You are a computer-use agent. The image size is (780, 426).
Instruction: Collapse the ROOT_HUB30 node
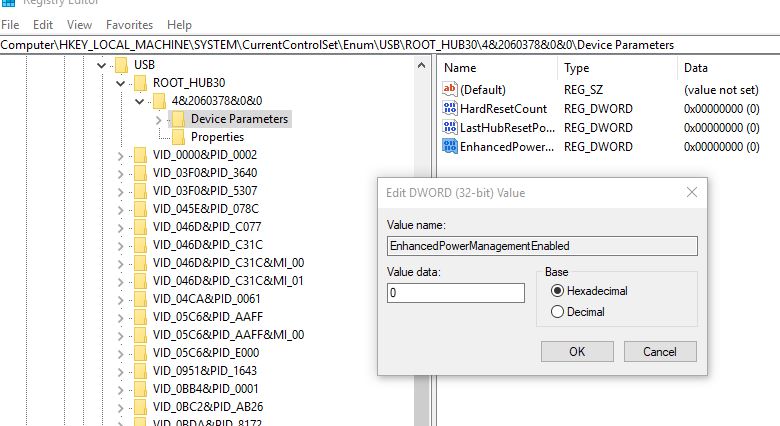click(x=120, y=83)
